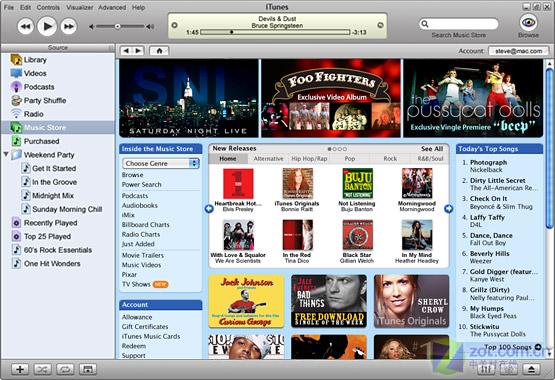Click the fast forward next track button
This screenshot has height=380, width=555.
click(69, 26)
